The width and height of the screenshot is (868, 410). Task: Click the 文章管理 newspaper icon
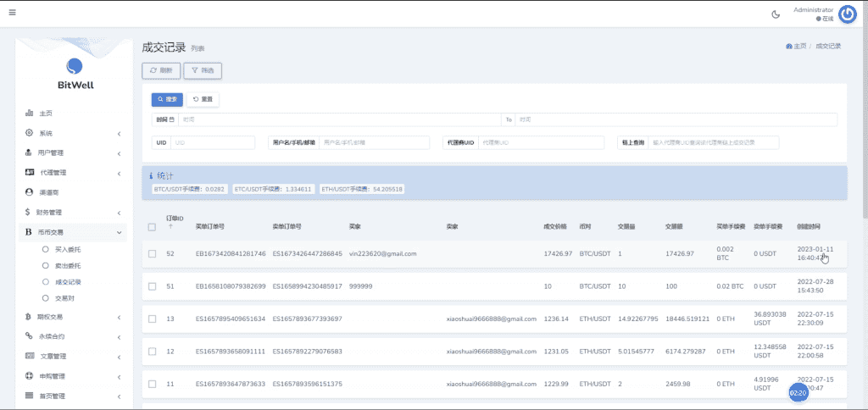coord(30,356)
